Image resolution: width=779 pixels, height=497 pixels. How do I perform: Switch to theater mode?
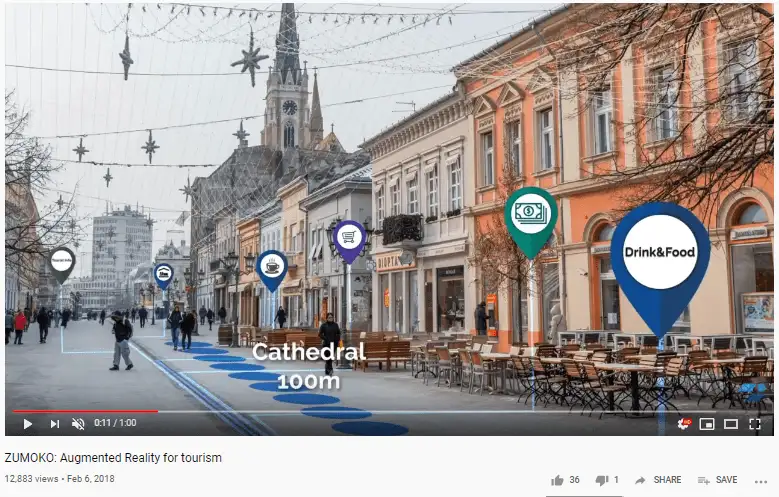731,424
